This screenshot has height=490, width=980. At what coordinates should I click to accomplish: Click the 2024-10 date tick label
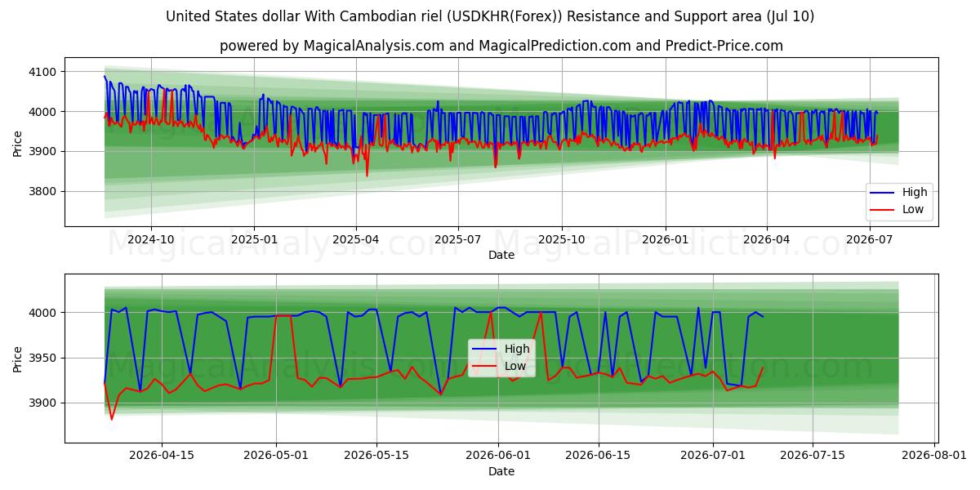[x=151, y=239]
